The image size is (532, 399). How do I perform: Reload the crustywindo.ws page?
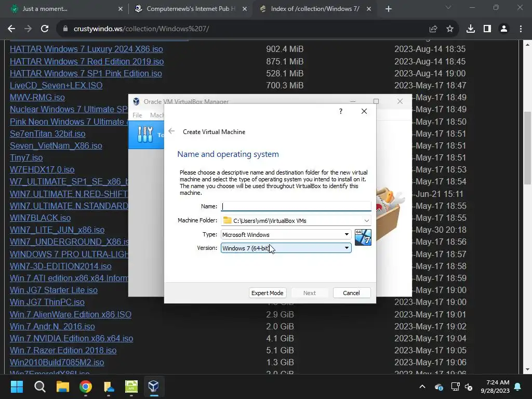(45, 29)
